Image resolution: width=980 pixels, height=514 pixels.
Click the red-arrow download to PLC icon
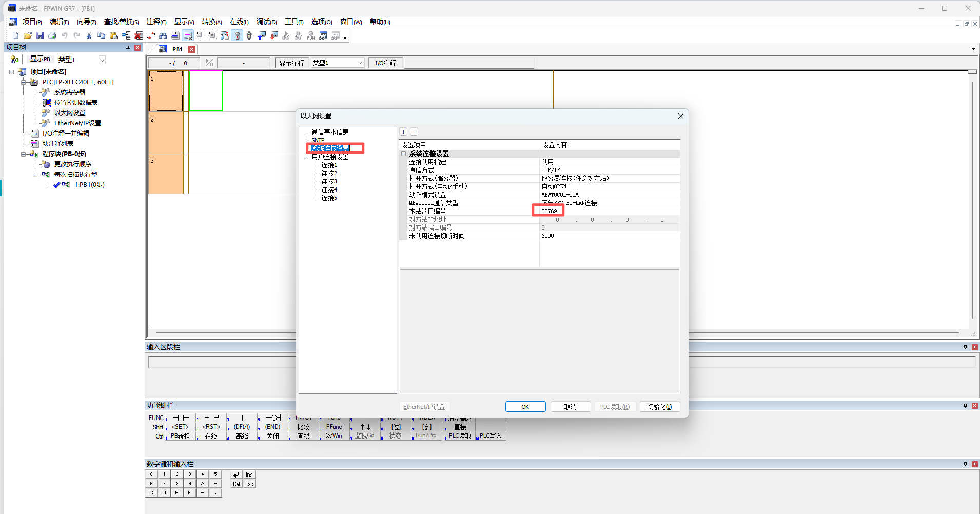coord(274,35)
